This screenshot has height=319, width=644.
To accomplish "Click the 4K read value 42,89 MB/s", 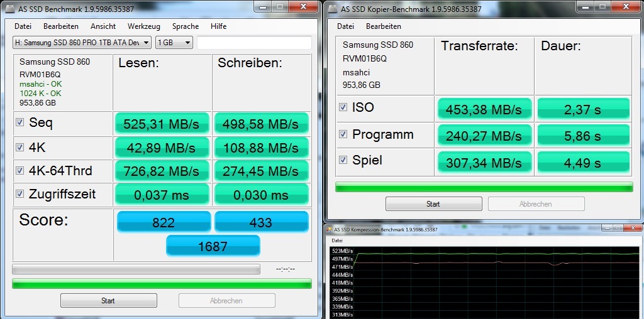I will [162, 148].
